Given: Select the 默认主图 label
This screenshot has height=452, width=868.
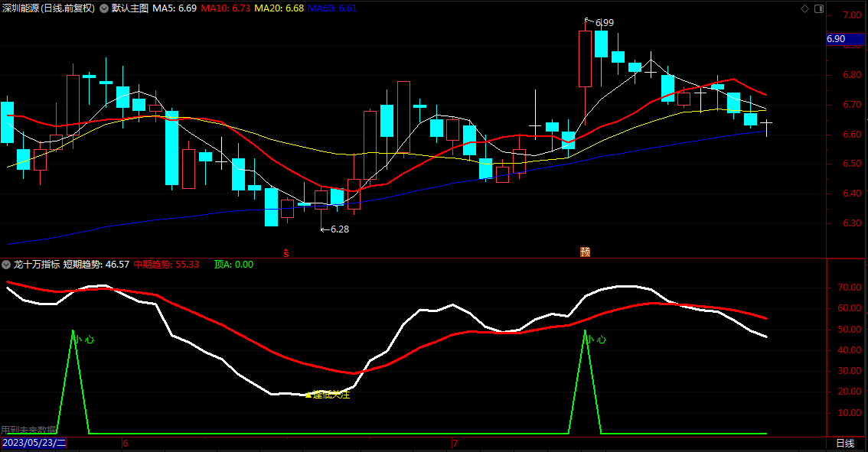Looking at the screenshot, I should (130, 8).
